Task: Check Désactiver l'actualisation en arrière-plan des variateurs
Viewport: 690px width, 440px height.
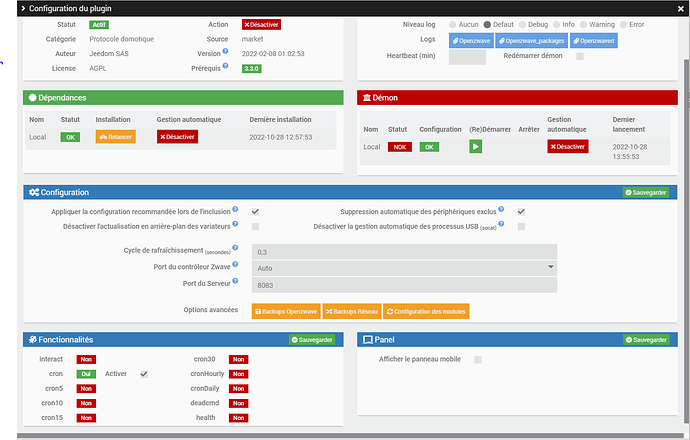Action: click(x=255, y=227)
